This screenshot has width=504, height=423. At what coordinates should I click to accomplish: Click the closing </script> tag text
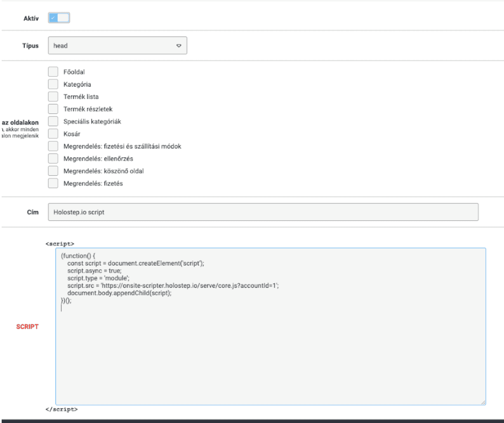click(61, 409)
